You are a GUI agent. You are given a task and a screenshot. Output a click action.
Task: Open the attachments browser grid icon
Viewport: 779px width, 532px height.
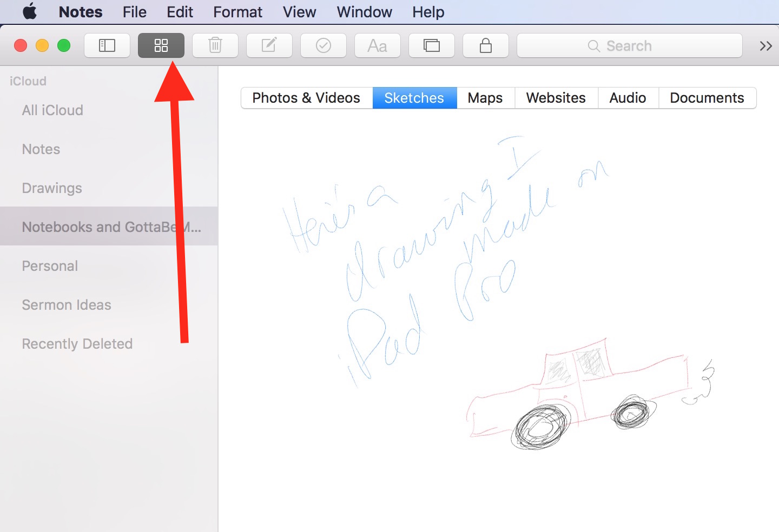[x=161, y=45]
